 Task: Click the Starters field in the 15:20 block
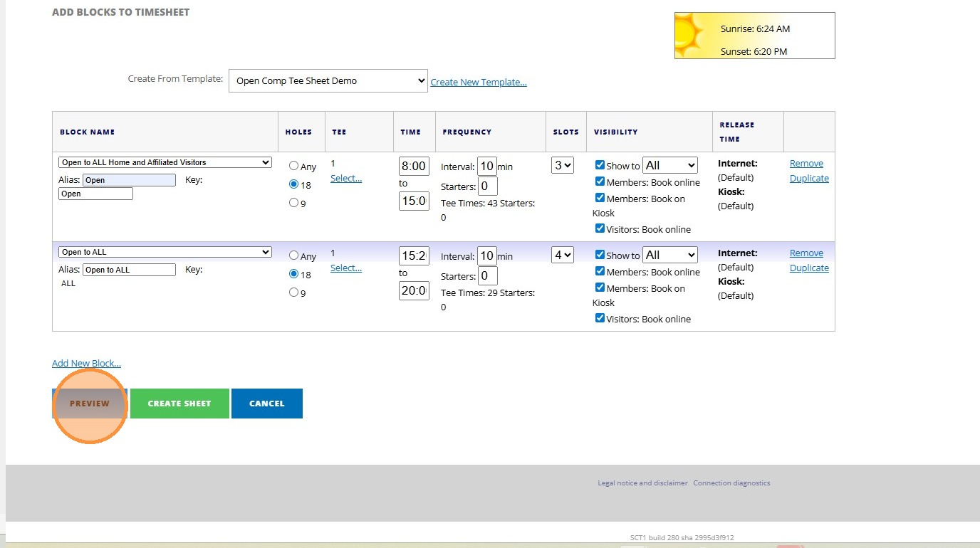(x=488, y=276)
